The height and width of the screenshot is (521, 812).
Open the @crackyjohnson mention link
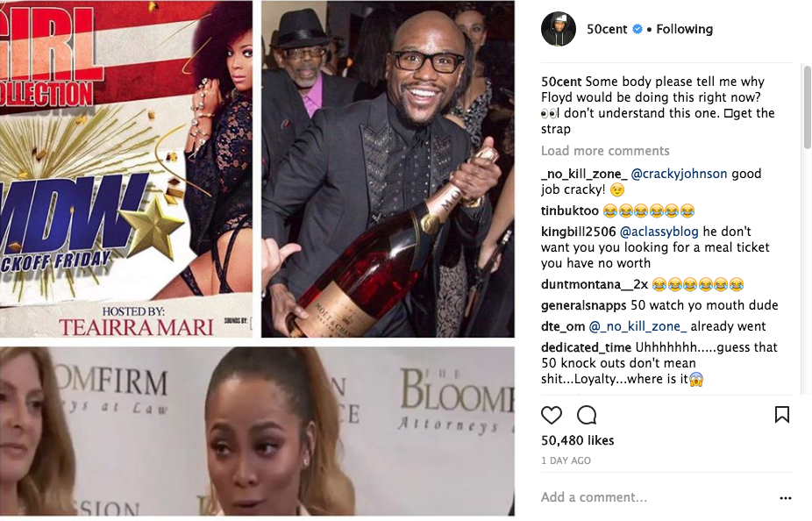click(679, 174)
